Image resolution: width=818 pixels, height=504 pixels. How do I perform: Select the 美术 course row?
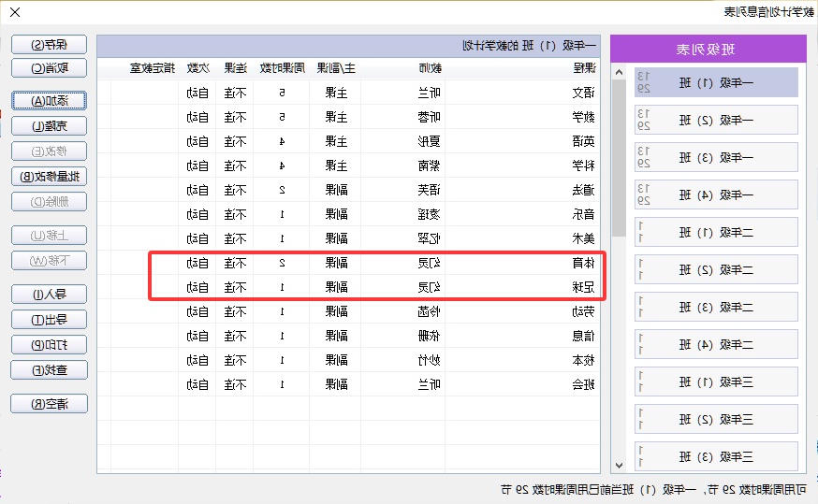click(x=348, y=238)
